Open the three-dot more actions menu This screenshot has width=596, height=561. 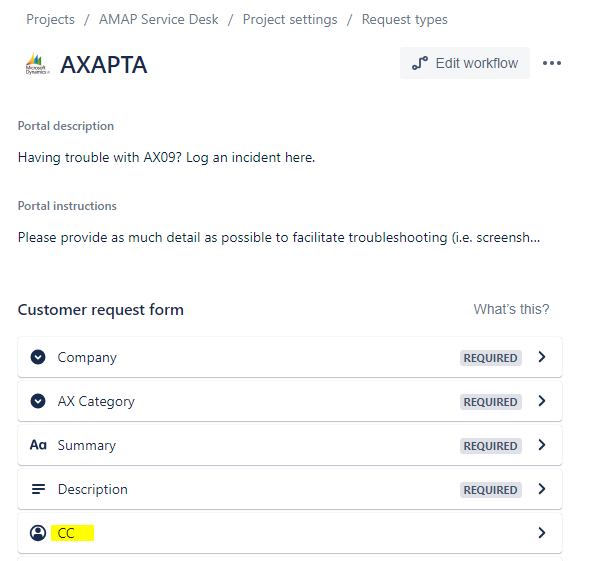552,63
